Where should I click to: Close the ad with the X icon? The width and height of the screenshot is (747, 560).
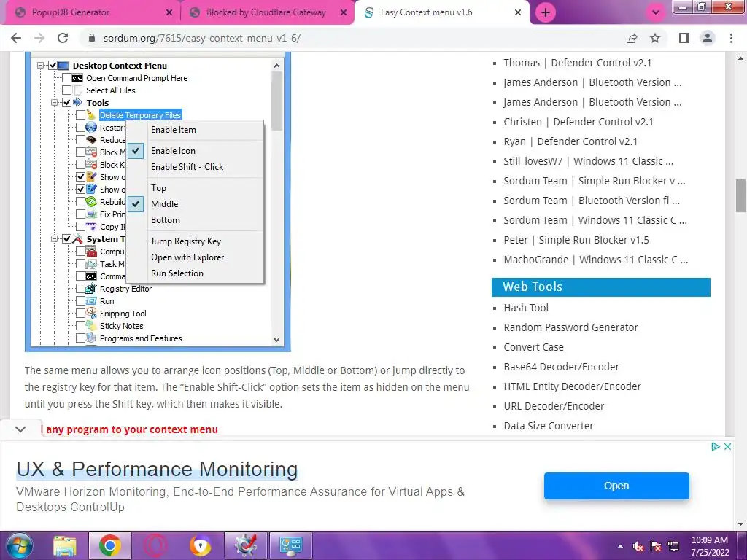727,447
